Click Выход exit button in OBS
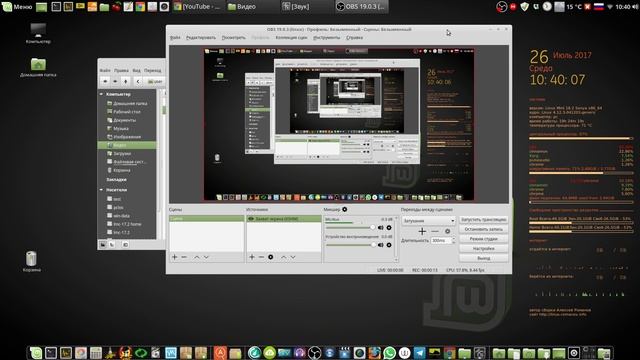 [484, 258]
